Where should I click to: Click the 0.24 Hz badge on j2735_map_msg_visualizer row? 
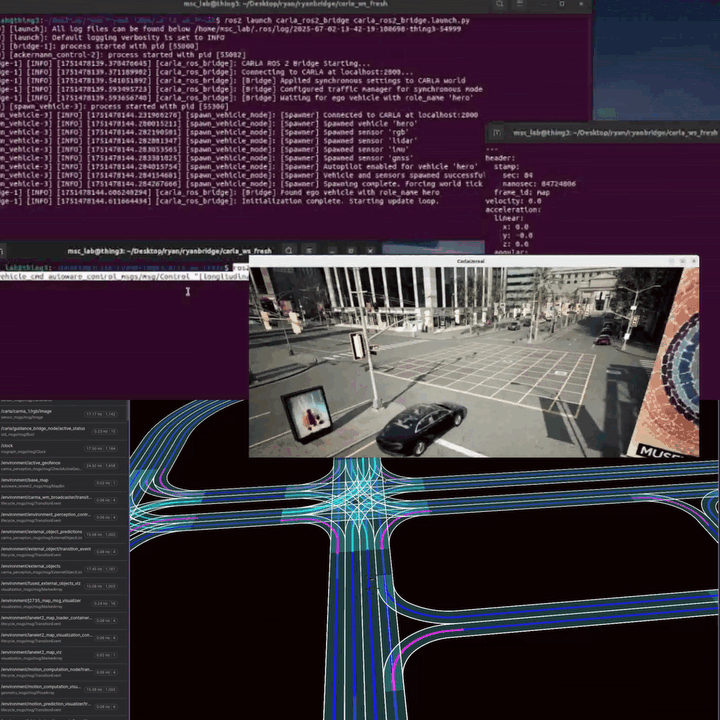tap(105, 603)
